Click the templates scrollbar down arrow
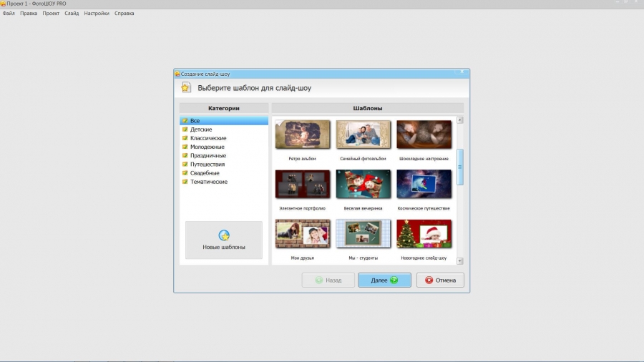644x362 pixels. [460, 261]
